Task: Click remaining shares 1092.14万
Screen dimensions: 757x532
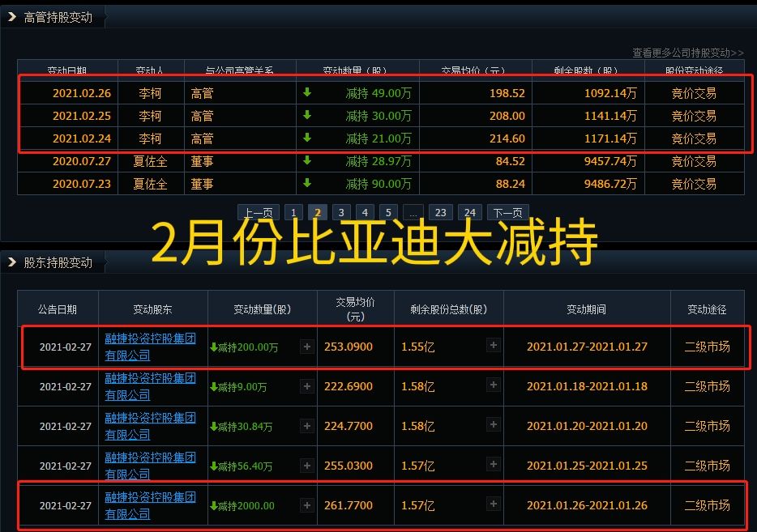Action: pyautogui.click(x=610, y=93)
